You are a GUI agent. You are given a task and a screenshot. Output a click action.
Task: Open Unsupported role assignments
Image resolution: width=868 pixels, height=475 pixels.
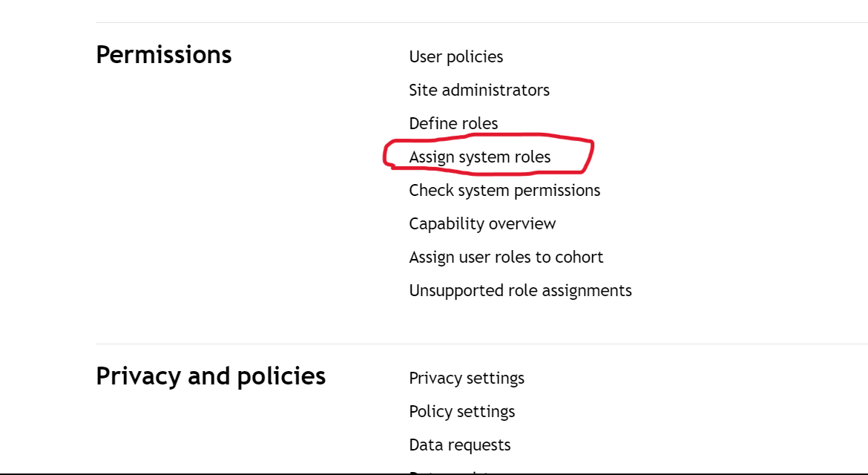click(x=520, y=291)
